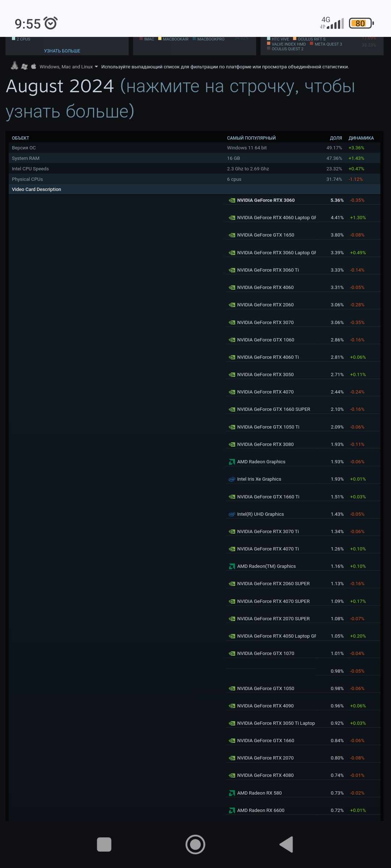
Task: Click the 2.3 Ghz to 2.69 Ghz value
Action: pos(248,169)
